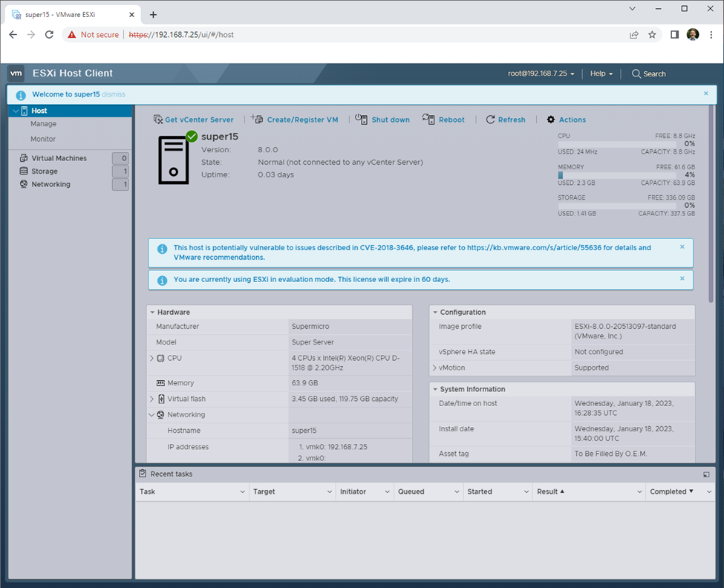Click the Create/Register VM icon
Screen dimensions: 724x588
click(257, 119)
